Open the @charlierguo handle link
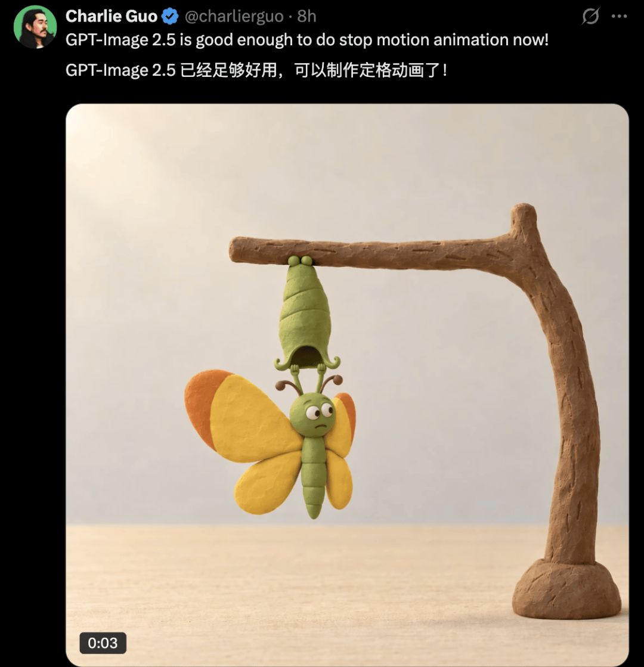Screen dimensions: 644x667 [234, 17]
